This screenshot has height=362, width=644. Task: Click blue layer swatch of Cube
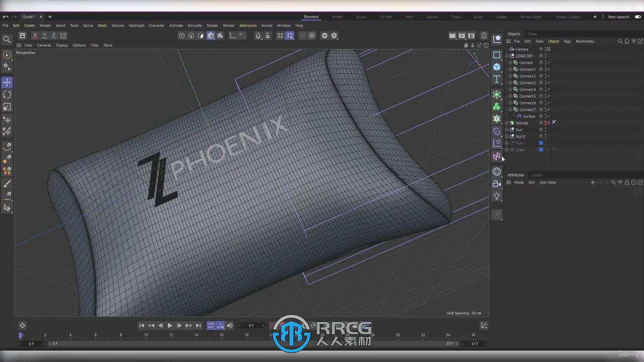click(x=541, y=149)
